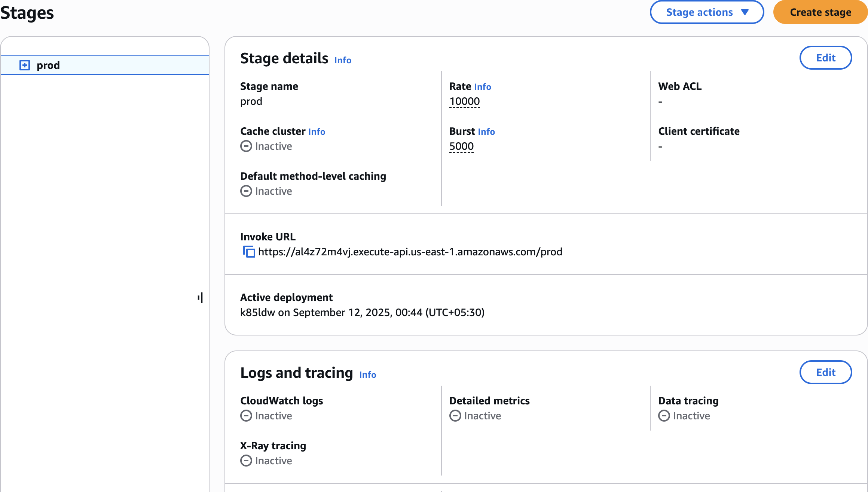Click the Cache cluster Inactive status icon
868x492 pixels.
(x=246, y=146)
